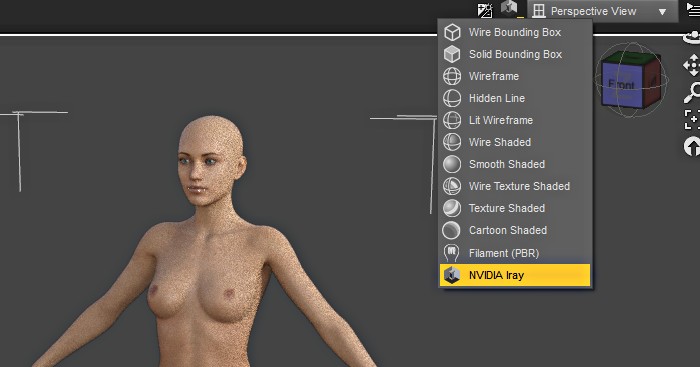The image size is (700, 367).
Task: Click the frame selection view icon
Action: coord(692,119)
